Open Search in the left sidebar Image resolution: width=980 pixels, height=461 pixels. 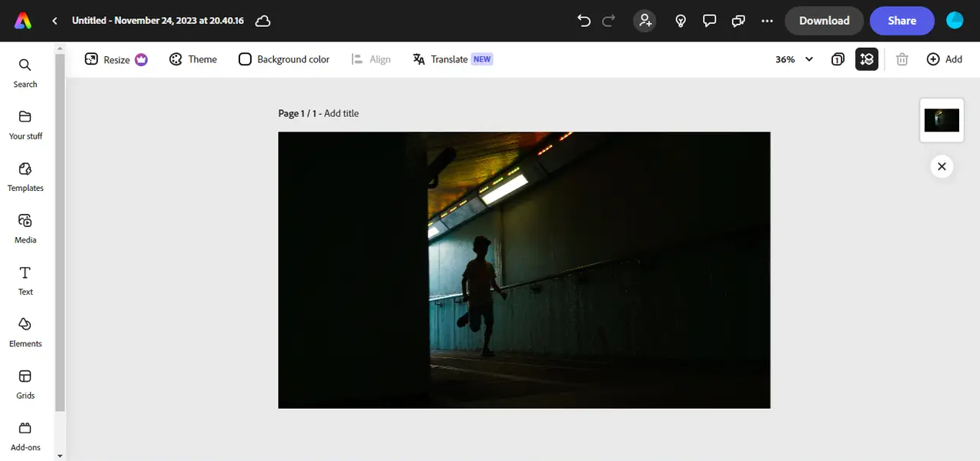tap(25, 73)
